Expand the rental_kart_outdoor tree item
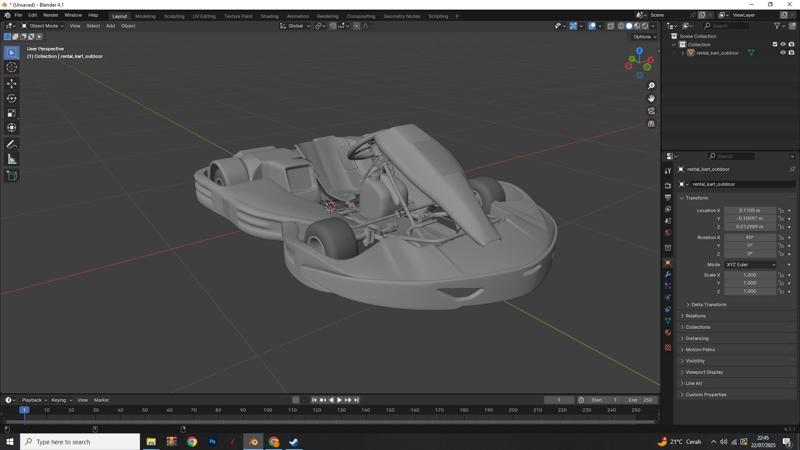800x450 pixels. click(x=683, y=53)
